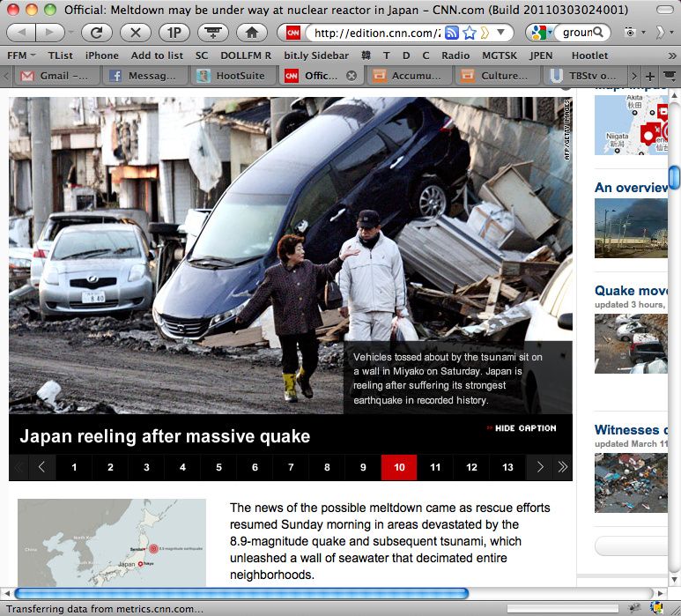
Task: Click the 1P toolbar button
Action: coord(174,32)
